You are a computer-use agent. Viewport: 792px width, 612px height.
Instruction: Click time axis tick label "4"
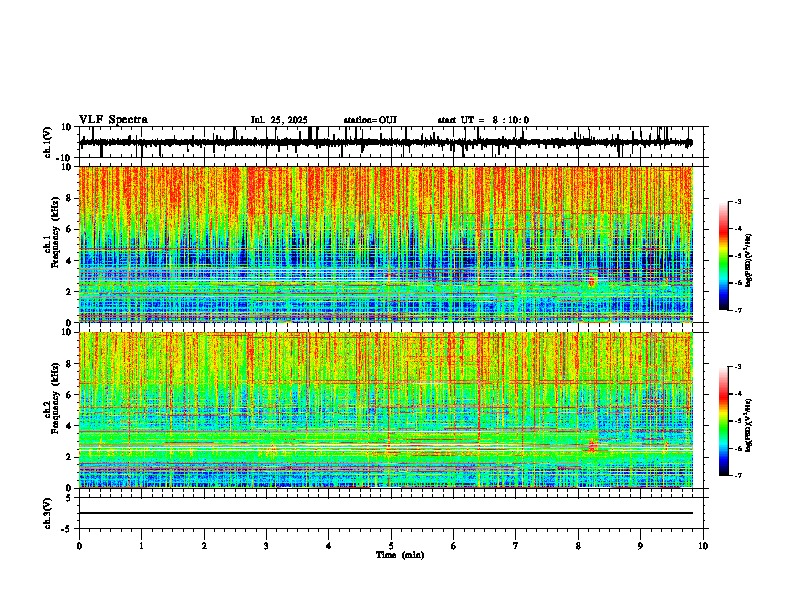(329, 546)
